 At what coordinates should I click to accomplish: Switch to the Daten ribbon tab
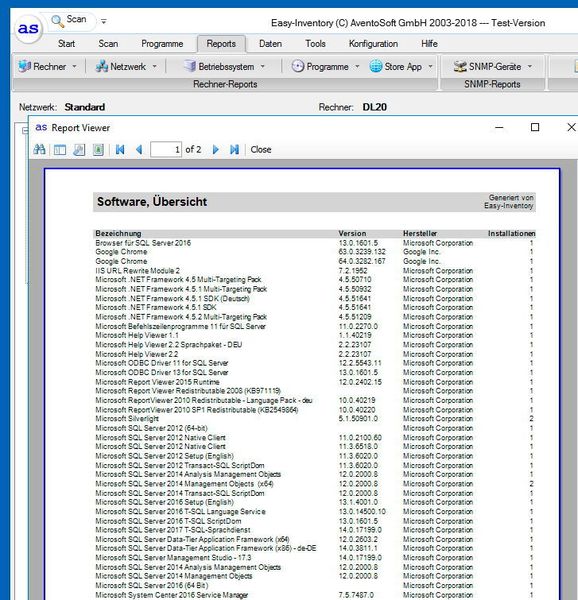pyautogui.click(x=270, y=44)
